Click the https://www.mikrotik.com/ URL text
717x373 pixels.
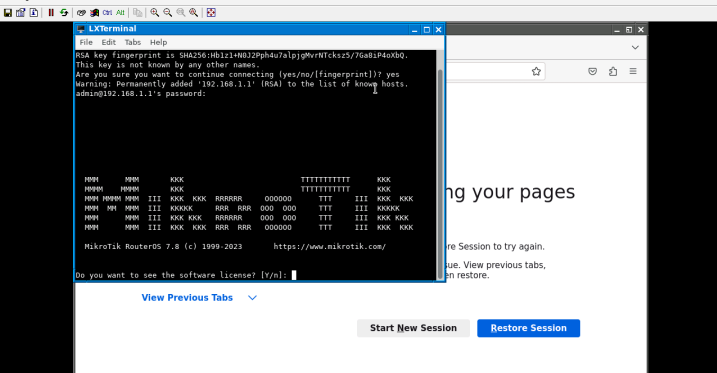point(330,246)
